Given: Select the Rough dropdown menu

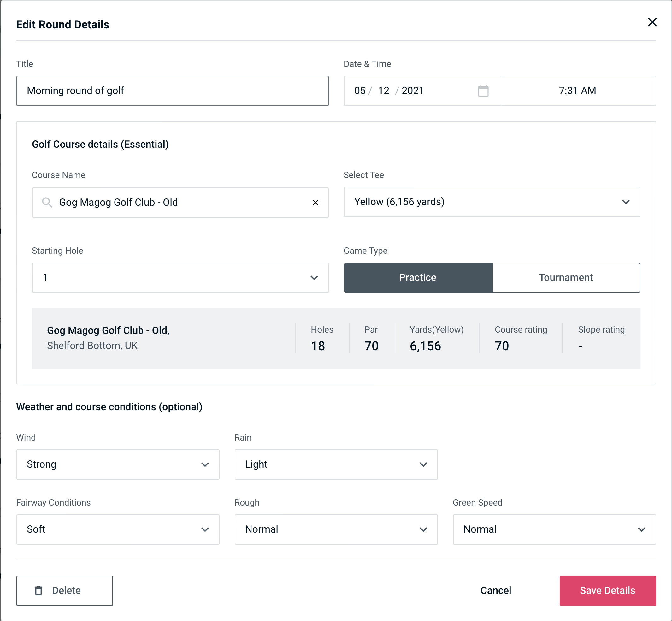Looking at the screenshot, I should (x=336, y=529).
